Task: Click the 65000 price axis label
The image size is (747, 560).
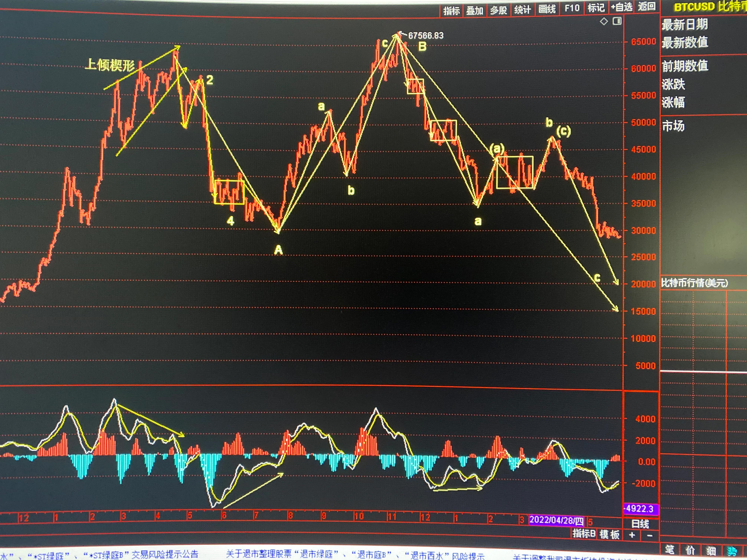Action: tap(643, 42)
